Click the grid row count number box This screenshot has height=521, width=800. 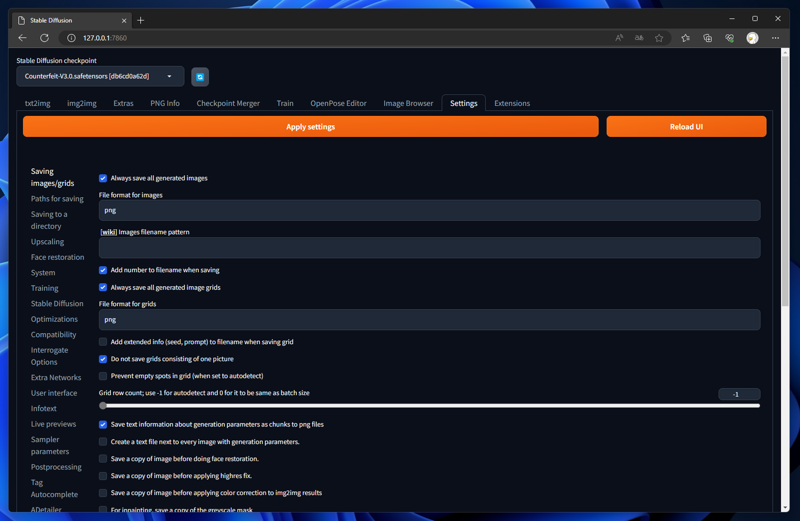739,394
